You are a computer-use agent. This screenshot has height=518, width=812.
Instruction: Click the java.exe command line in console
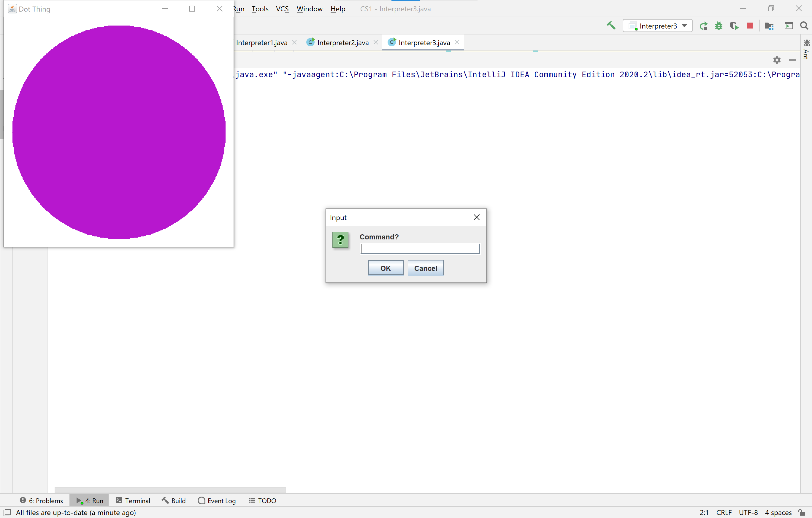coord(517,75)
